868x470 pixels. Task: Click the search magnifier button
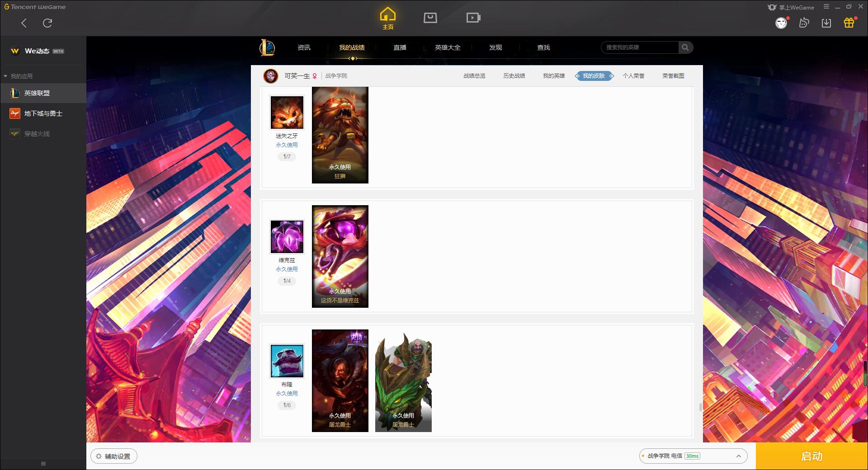(x=685, y=47)
